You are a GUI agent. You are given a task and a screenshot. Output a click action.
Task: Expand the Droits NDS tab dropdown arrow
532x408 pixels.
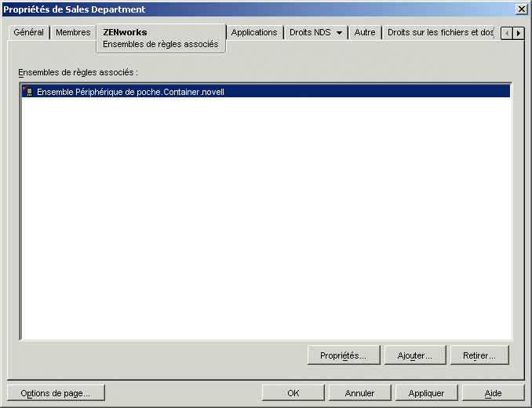[x=339, y=33]
